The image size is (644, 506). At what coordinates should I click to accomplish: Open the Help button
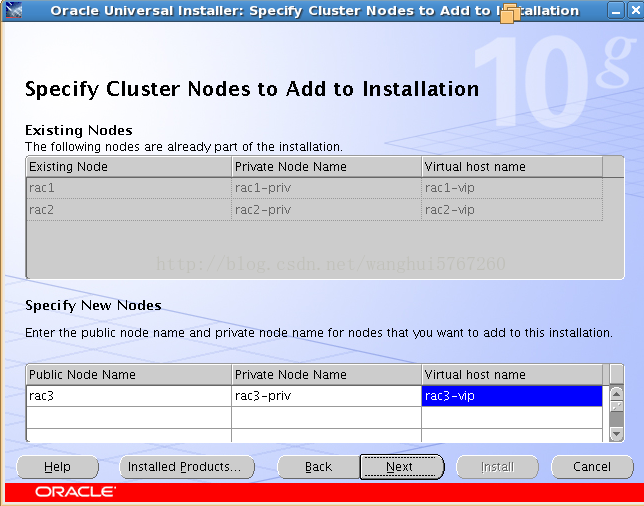(x=58, y=467)
